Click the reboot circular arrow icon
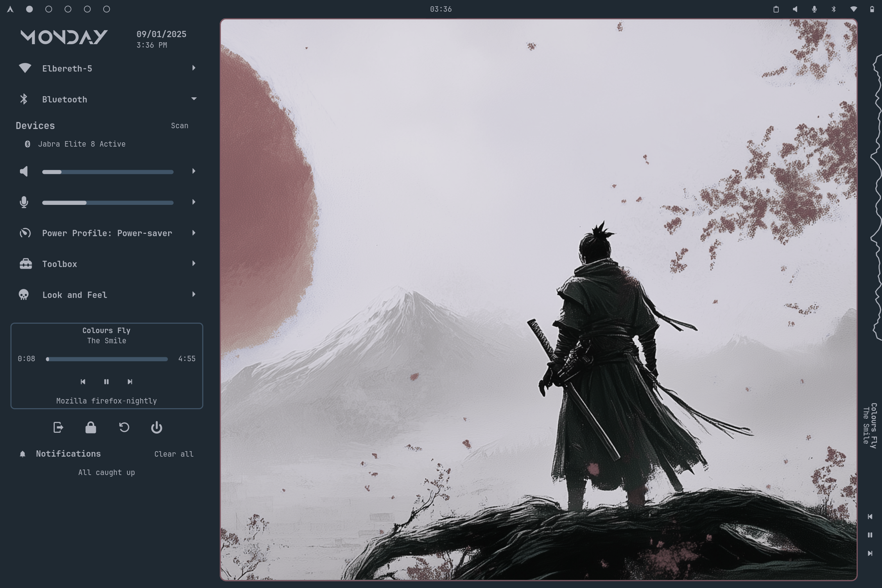This screenshot has height=588, width=882. [x=124, y=427]
